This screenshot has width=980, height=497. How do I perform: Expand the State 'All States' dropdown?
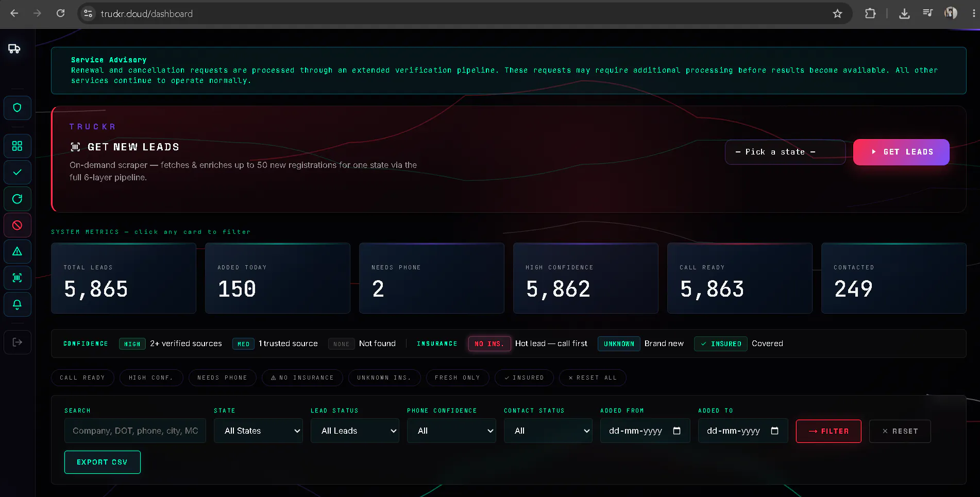[258, 431]
